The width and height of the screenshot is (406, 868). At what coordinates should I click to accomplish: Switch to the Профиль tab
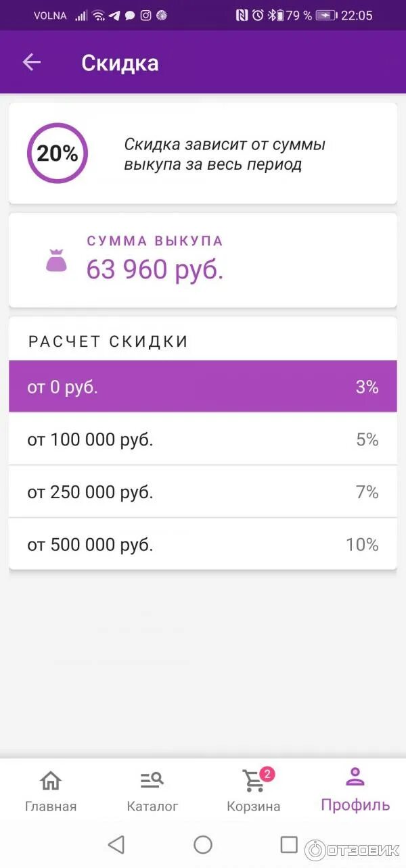(x=355, y=790)
